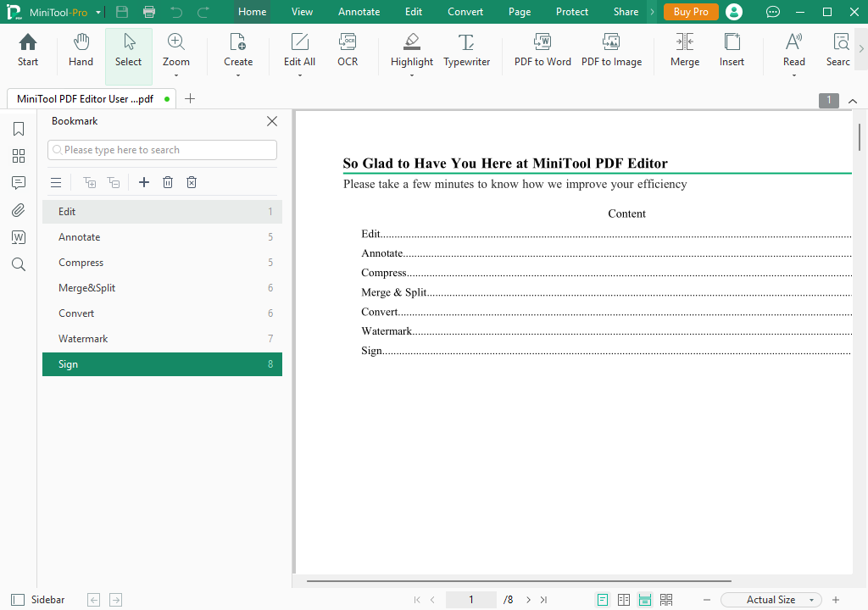Click the Buy Pro button

coord(691,12)
